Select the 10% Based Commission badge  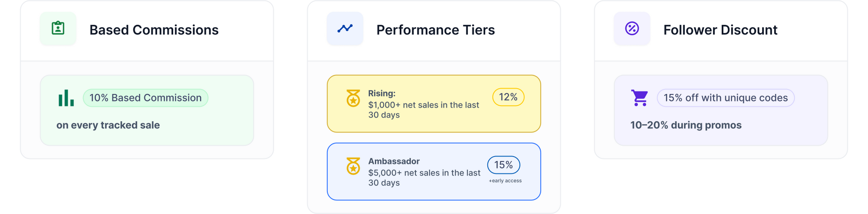145,98
